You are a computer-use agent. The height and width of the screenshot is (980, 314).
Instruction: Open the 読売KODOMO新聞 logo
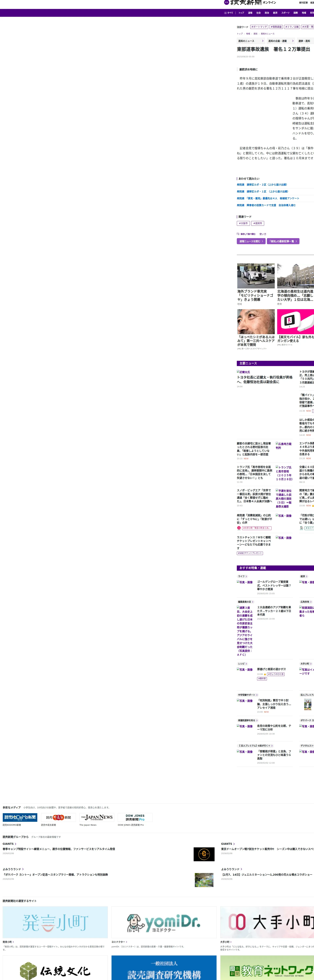[20, 817]
